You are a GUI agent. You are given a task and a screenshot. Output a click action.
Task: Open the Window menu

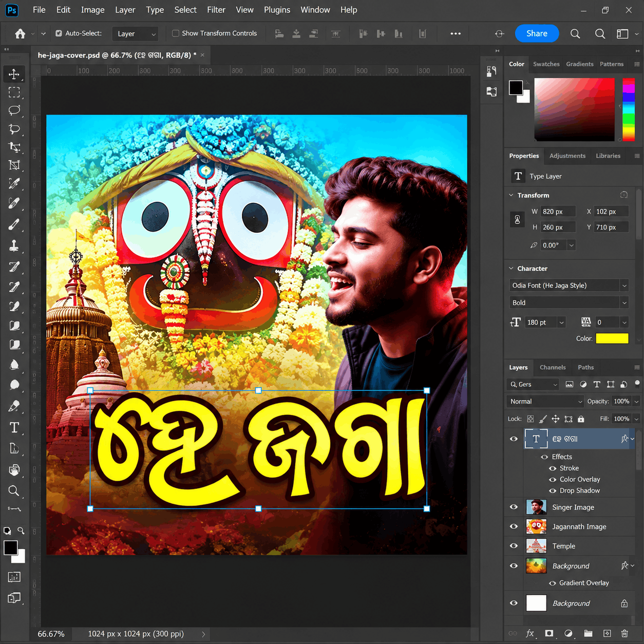tap(315, 10)
